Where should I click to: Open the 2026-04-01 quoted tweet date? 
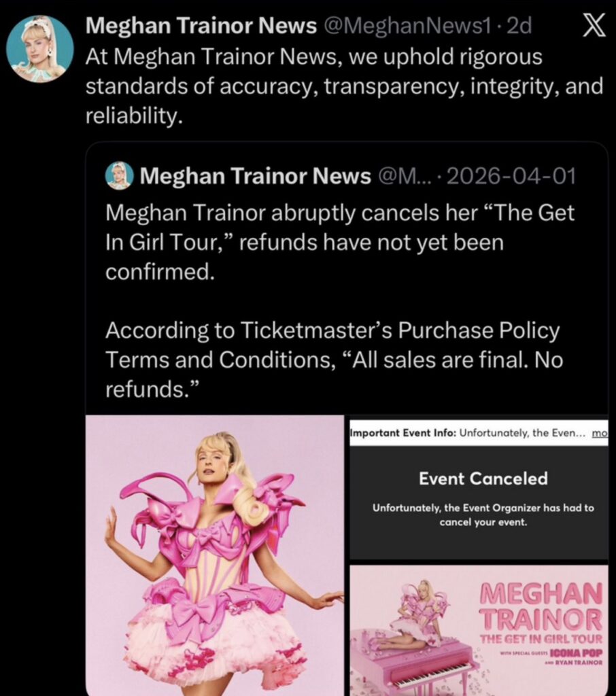coord(511,176)
